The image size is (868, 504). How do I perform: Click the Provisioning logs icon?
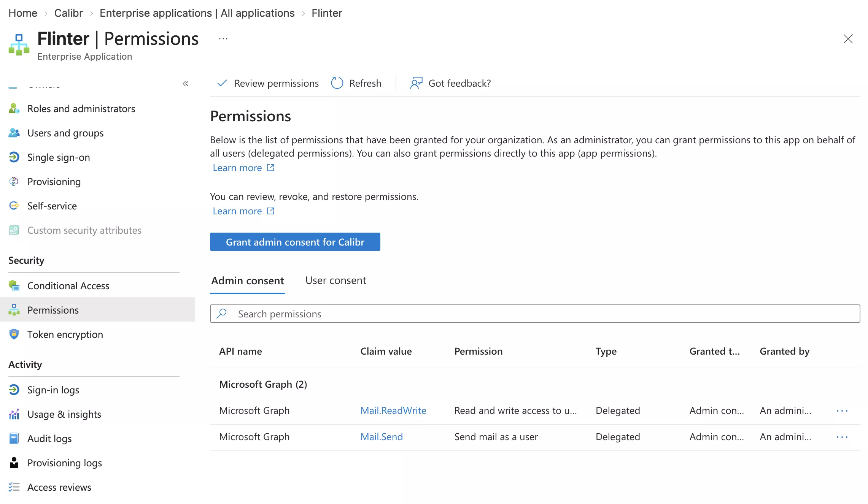tap(14, 463)
